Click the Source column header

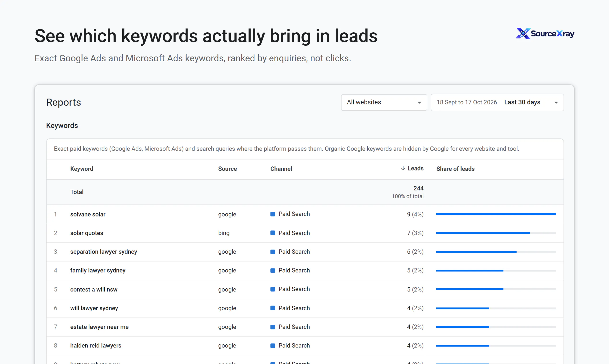pyautogui.click(x=227, y=169)
